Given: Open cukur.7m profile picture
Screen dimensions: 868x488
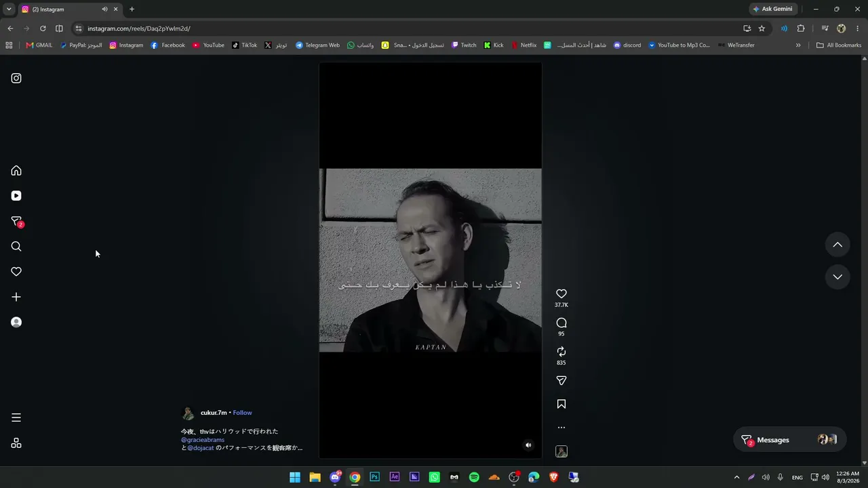Looking at the screenshot, I should [x=188, y=413].
